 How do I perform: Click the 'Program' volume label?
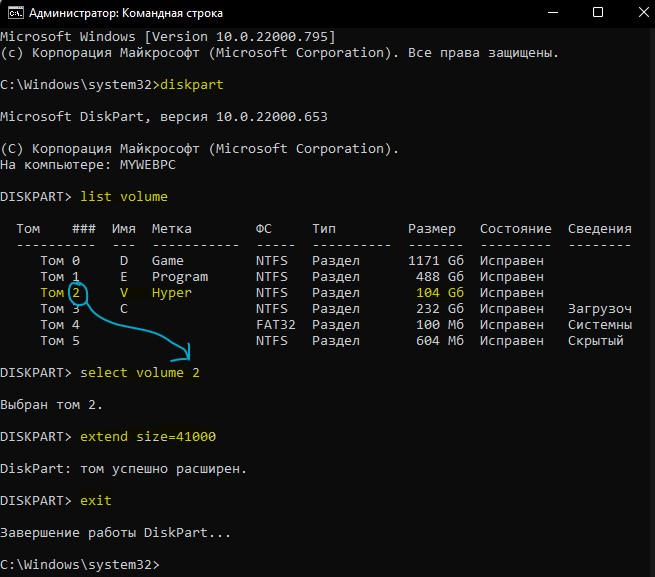pyautogui.click(x=180, y=277)
